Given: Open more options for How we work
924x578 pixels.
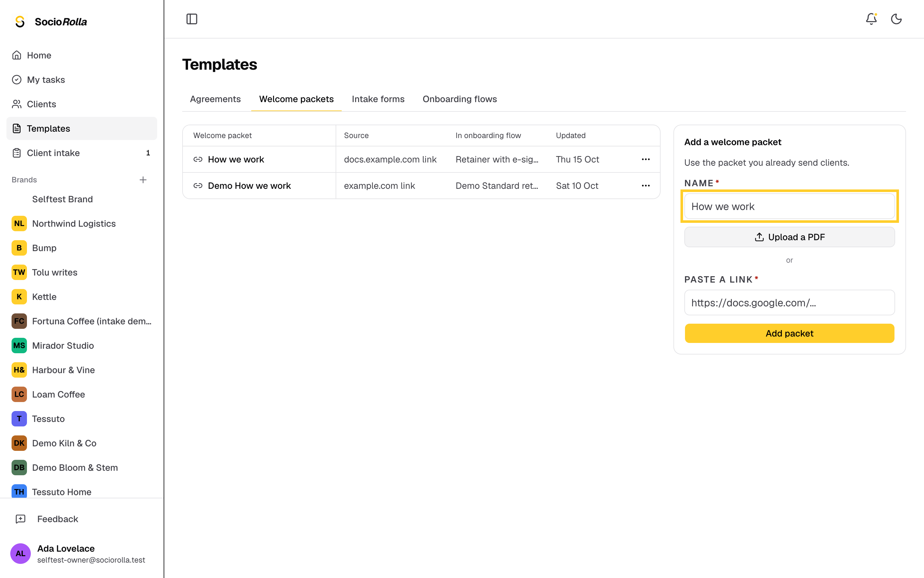Looking at the screenshot, I should [x=646, y=159].
